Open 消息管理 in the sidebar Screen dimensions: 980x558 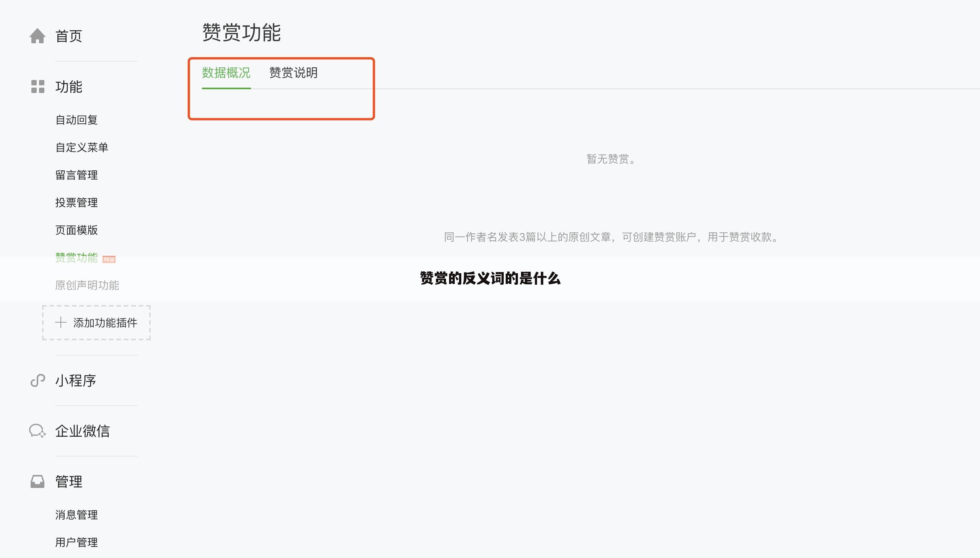(77, 515)
